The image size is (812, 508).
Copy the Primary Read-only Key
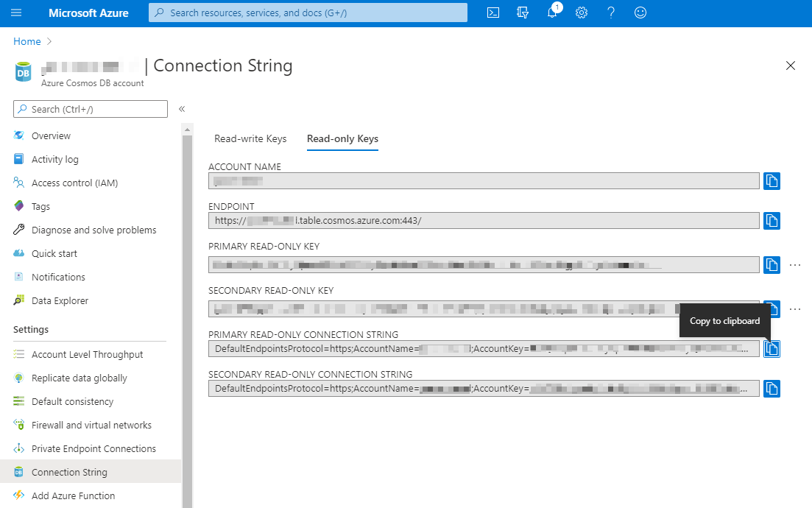click(772, 264)
